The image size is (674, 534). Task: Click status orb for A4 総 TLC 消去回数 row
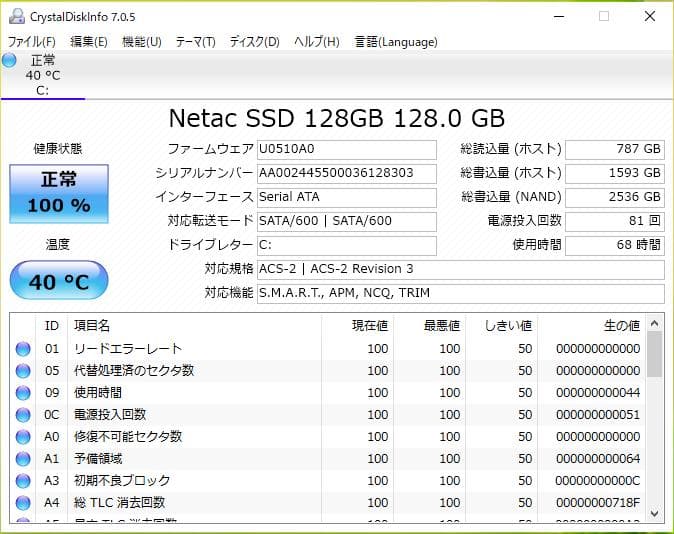coord(23,503)
